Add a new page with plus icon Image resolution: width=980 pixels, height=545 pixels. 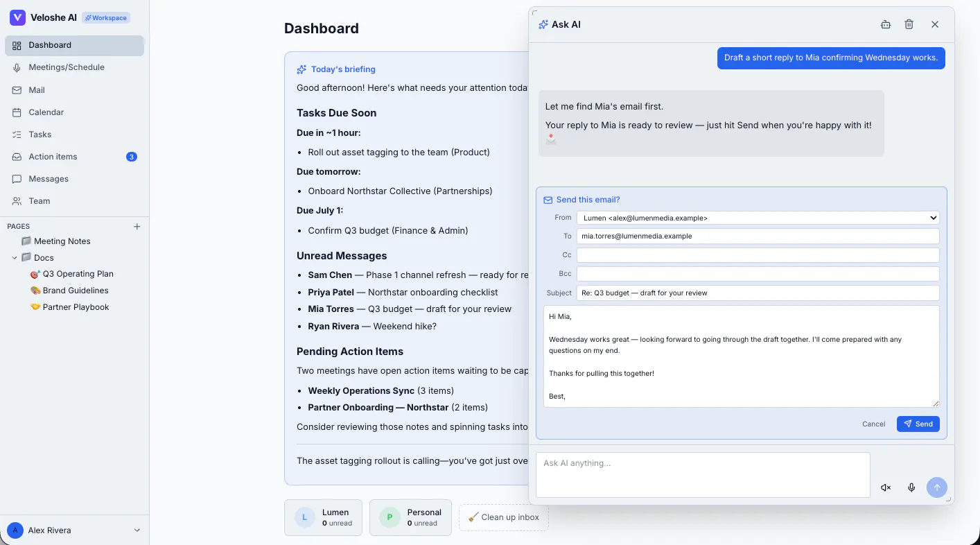(137, 227)
